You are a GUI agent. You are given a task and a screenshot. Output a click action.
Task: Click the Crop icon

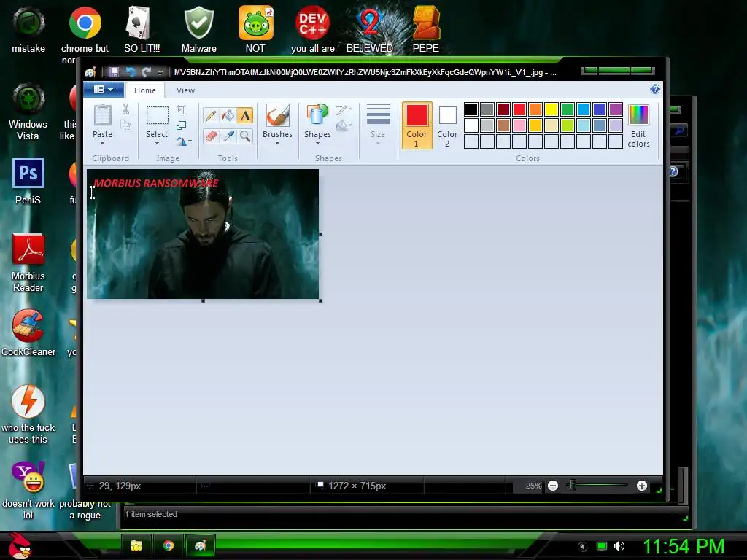point(181,109)
